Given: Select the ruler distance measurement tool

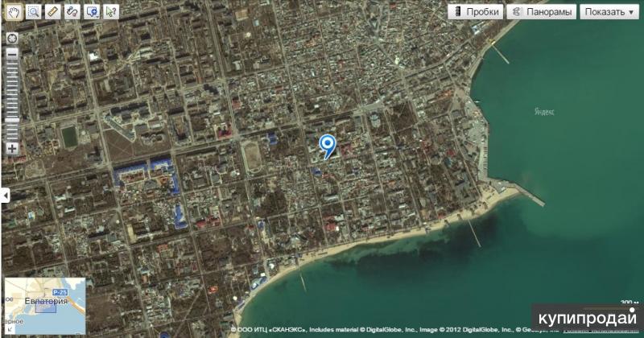Looking at the screenshot, I should tap(52, 12).
